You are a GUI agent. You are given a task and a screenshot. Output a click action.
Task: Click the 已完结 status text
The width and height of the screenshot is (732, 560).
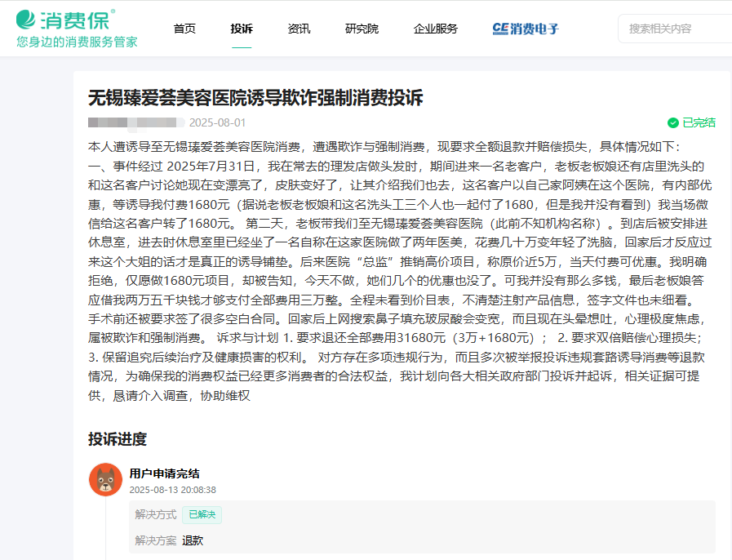click(699, 122)
